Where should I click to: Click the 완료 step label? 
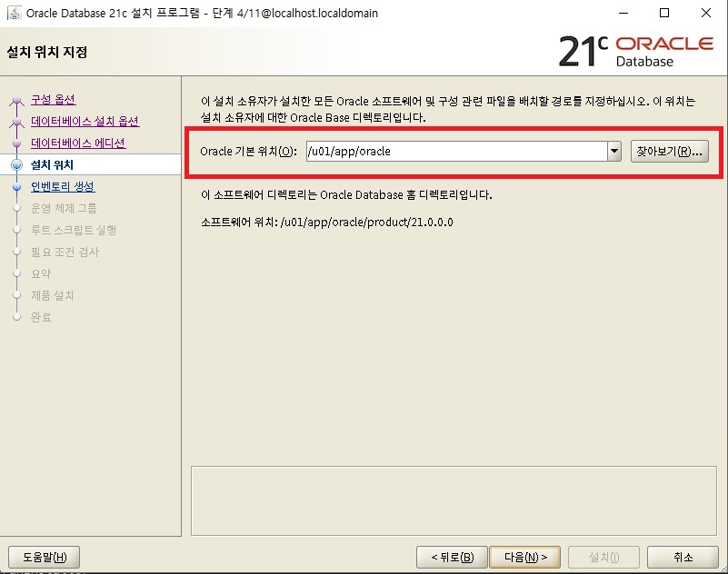coord(41,317)
